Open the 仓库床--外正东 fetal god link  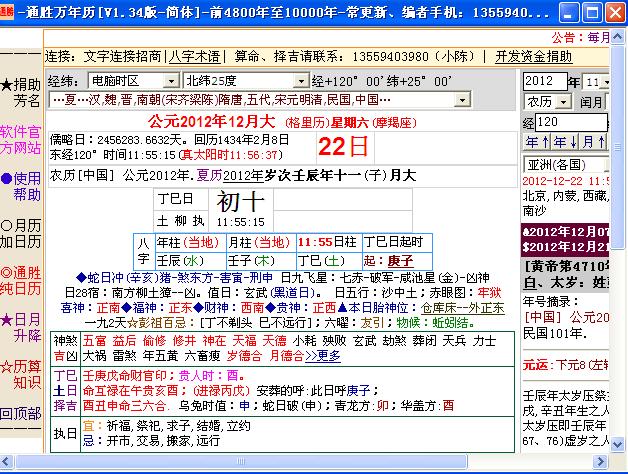pos(463,308)
